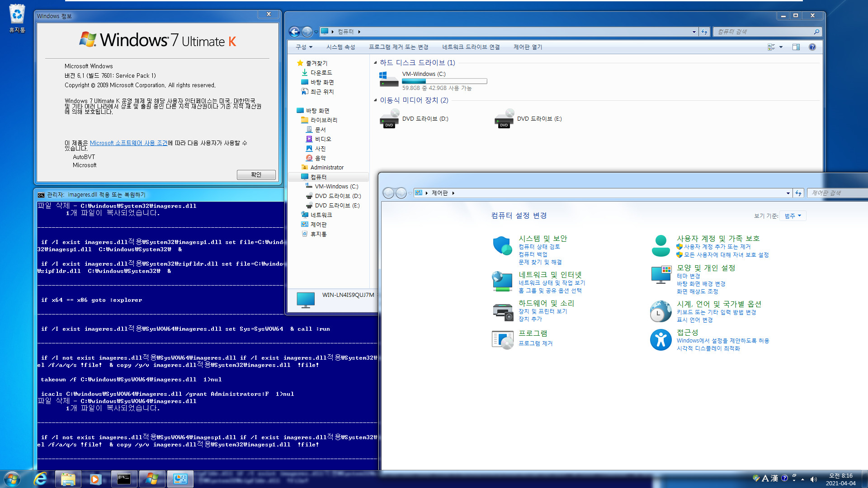The height and width of the screenshot is (488, 868).
Task: Click the Backup your computer (컴퓨터 백업) link
Action: pos(533,254)
